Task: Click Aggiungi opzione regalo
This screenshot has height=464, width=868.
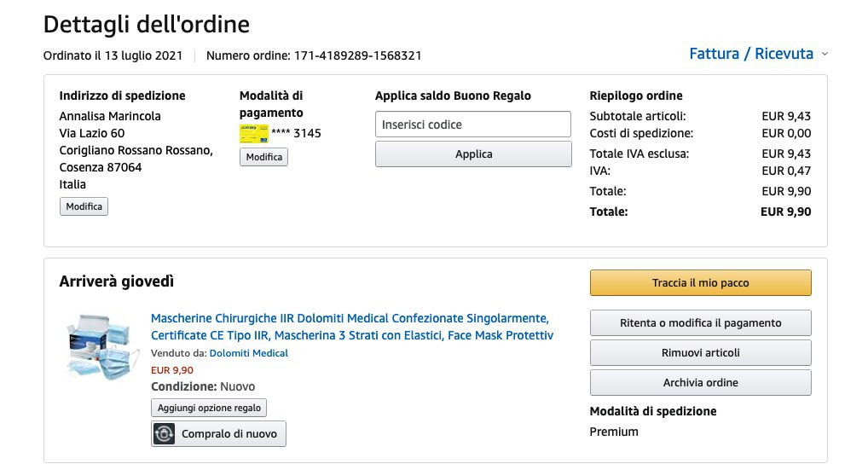Action: click(209, 408)
